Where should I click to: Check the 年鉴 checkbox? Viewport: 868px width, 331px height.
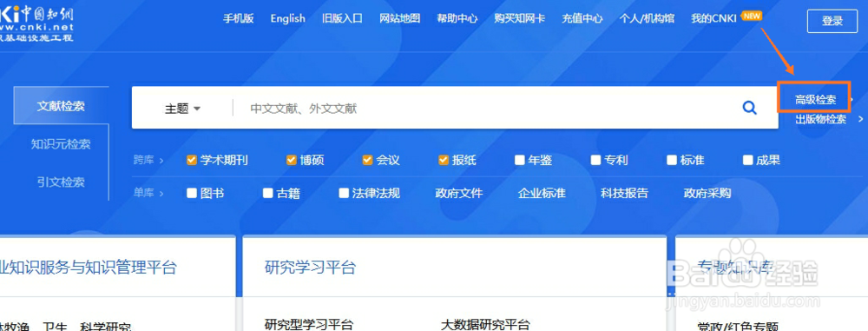click(519, 160)
